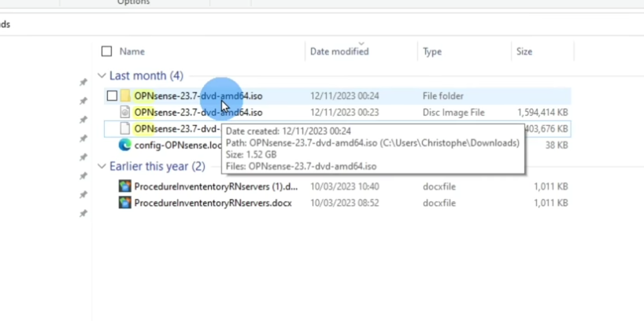Sort by the Size column header
Viewport: 644px width, 321px height.
pyautogui.click(x=524, y=52)
